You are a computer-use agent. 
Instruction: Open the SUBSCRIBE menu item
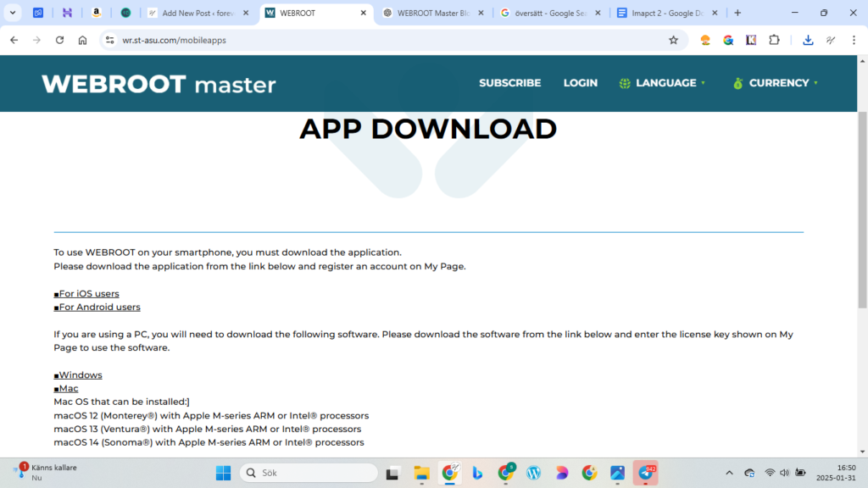tap(509, 83)
